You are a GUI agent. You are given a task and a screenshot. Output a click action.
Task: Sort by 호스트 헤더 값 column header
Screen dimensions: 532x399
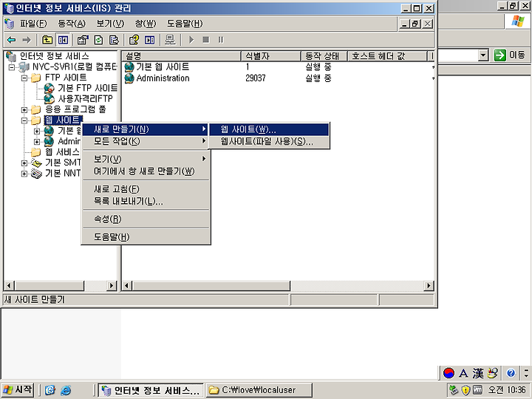pos(387,56)
